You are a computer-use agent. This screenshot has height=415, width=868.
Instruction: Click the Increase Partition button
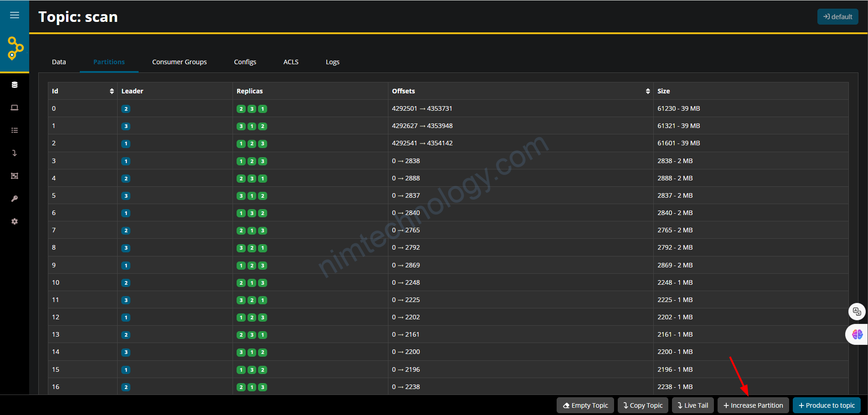(x=753, y=405)
